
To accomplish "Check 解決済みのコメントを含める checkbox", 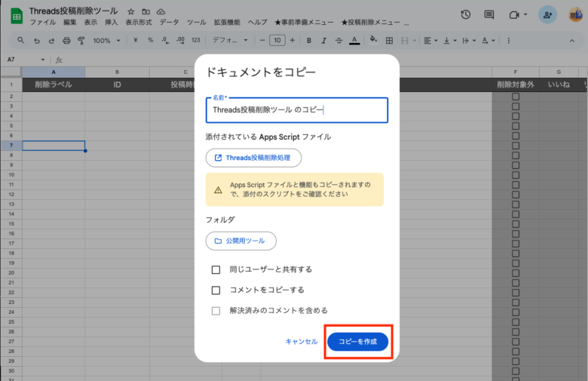I will click(x=216, y=311).
